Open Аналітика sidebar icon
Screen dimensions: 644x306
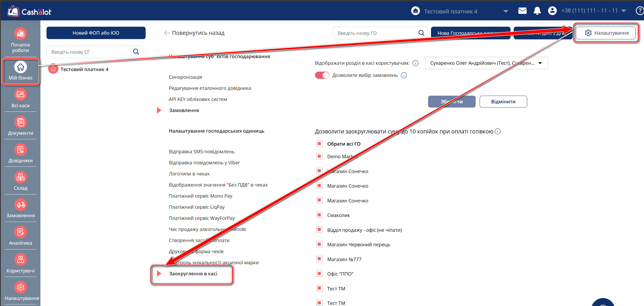tap(20, 232)
